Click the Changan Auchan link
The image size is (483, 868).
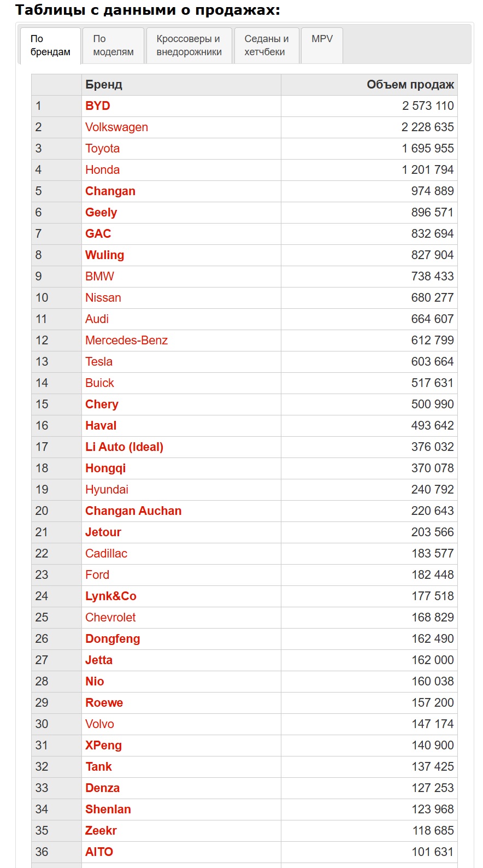[x=133, y=511]
